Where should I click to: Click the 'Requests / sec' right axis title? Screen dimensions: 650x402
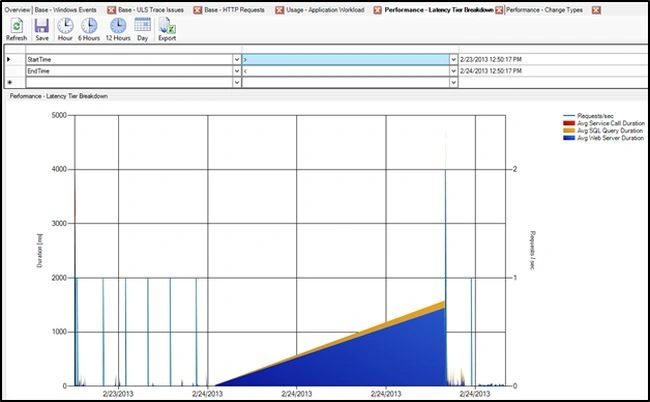pyautogui.click(x=533, y=250)
